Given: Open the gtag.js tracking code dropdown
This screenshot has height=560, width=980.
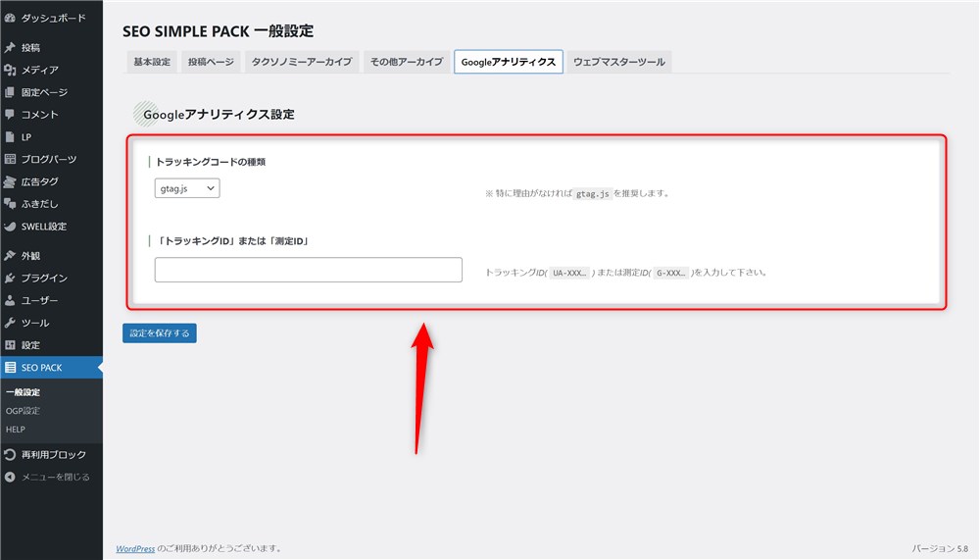Looking at the screenshot, I should click(187, 188).
